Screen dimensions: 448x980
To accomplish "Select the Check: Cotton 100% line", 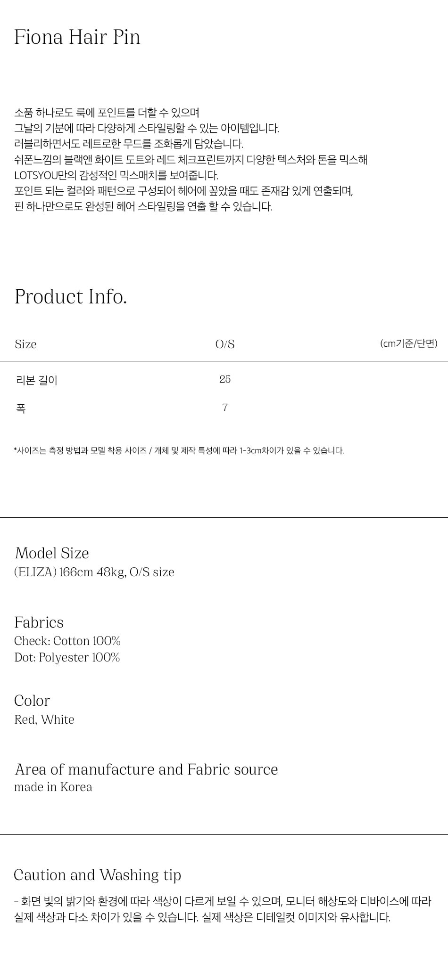I will click(67, 641).
